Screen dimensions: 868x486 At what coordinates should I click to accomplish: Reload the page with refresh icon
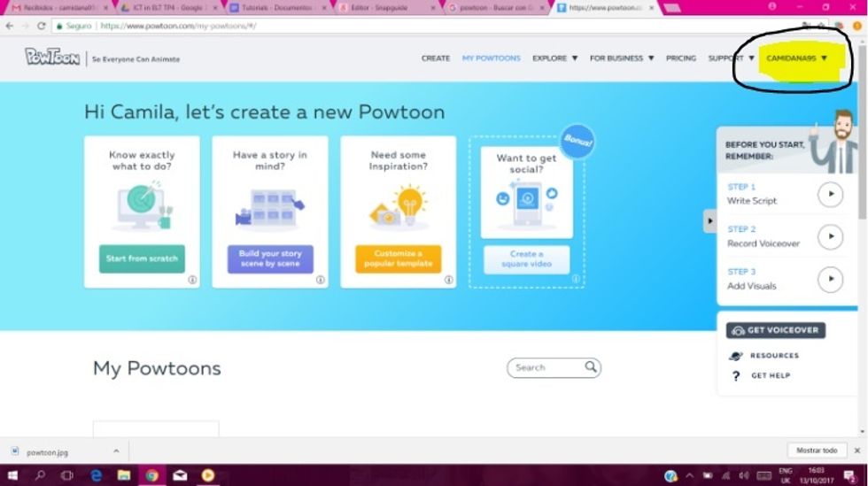tap(41, 26)
